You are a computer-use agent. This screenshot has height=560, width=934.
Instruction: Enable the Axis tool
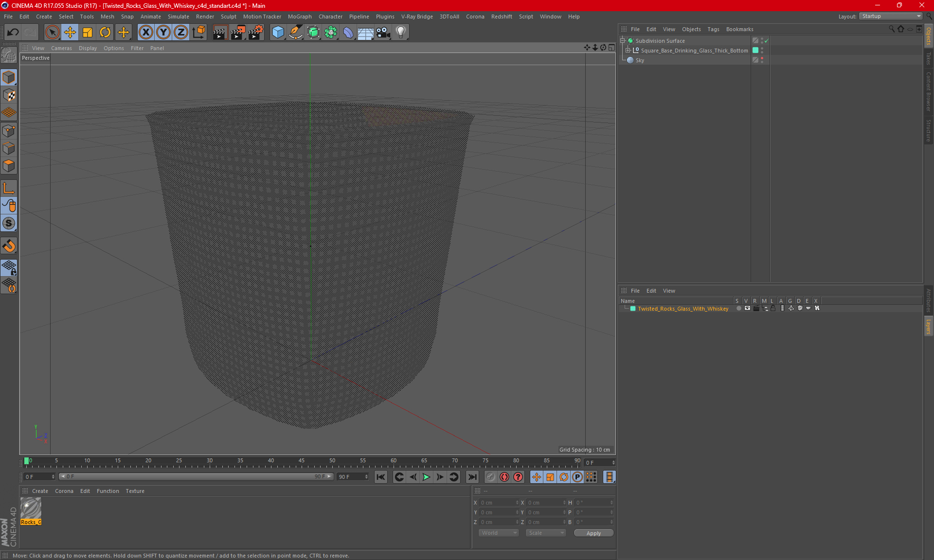[x=9, y=188]
